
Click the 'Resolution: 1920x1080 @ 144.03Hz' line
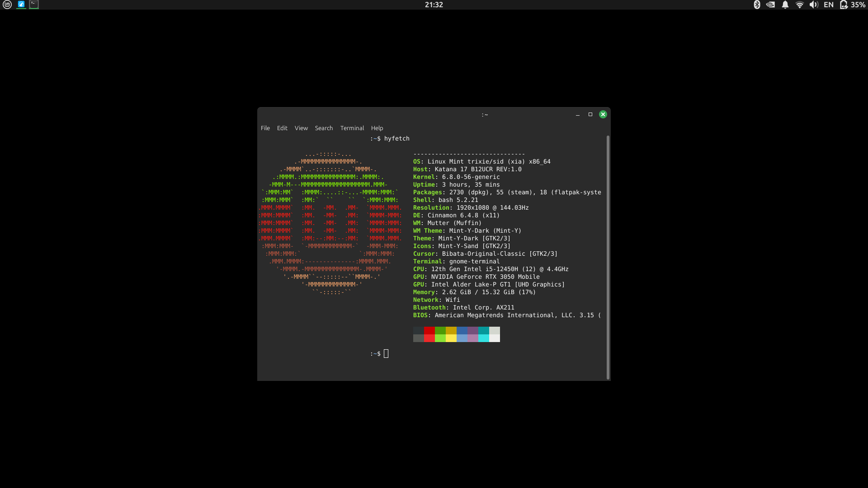471,208
